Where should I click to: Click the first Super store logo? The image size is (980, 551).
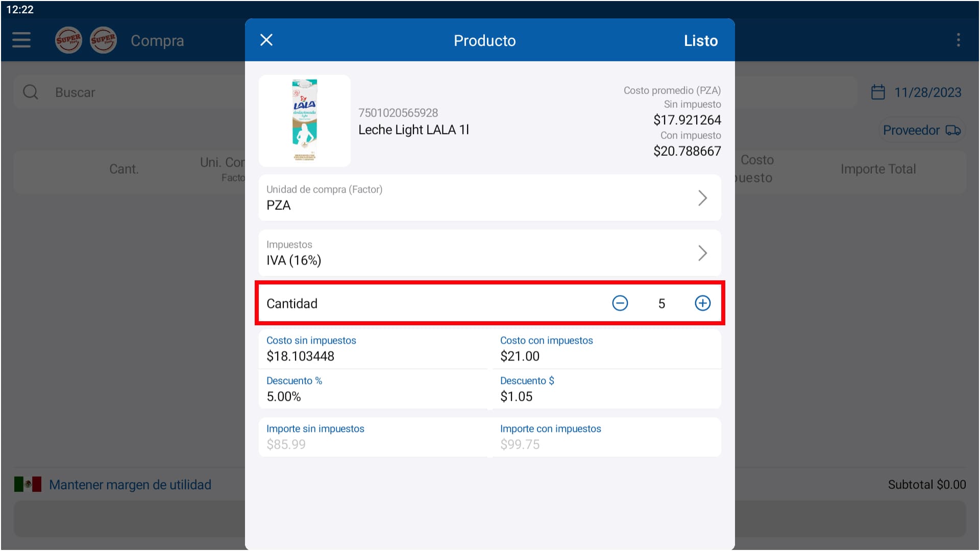pos(68,40)
